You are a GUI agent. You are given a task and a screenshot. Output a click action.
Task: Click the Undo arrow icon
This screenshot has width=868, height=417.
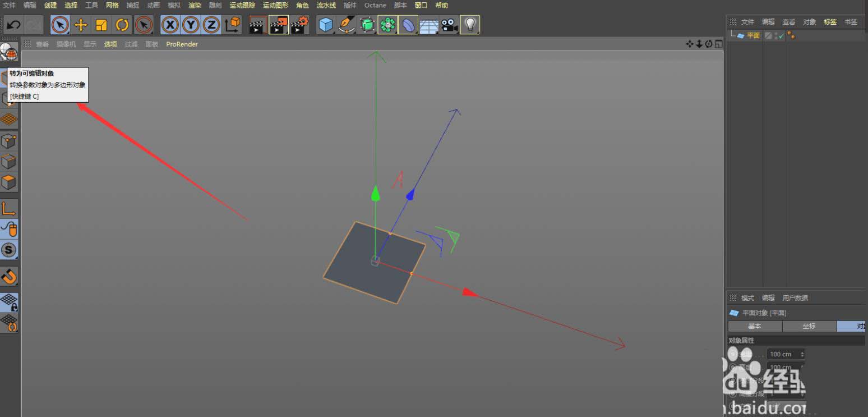13,25
